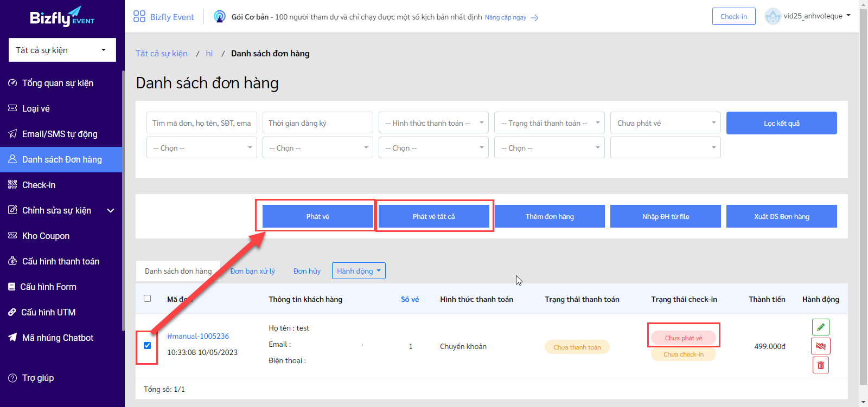The image size is (868, 407).
Task: Click the Check-in QR code icon
Action: [12, 185]
